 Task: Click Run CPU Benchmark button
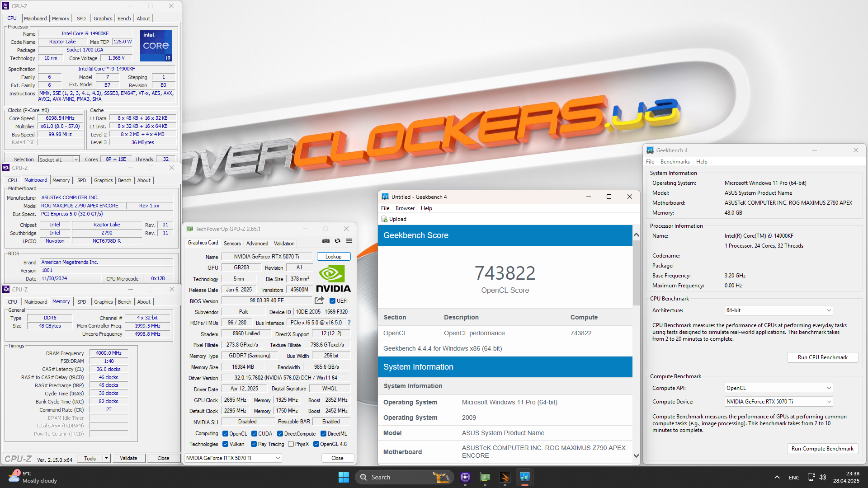[x=822, y=357]
